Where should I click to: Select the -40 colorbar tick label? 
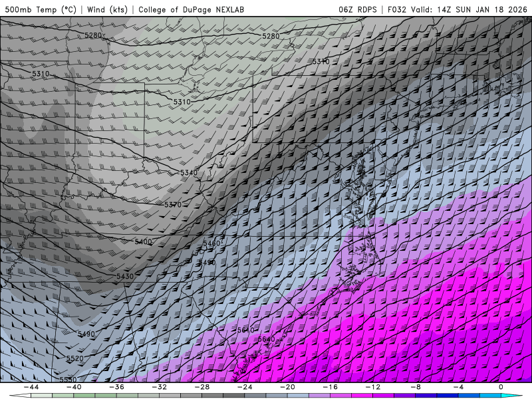[x=74, y=387]
